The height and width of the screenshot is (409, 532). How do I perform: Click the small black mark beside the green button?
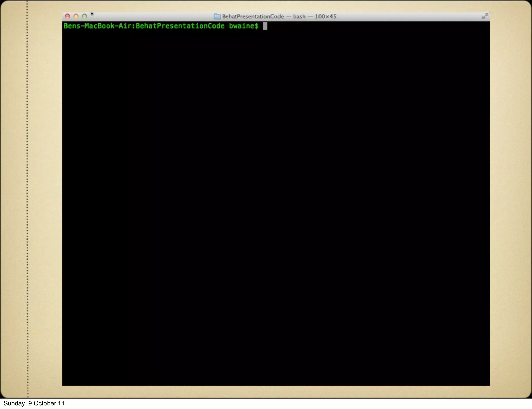(x=92, y=14)
